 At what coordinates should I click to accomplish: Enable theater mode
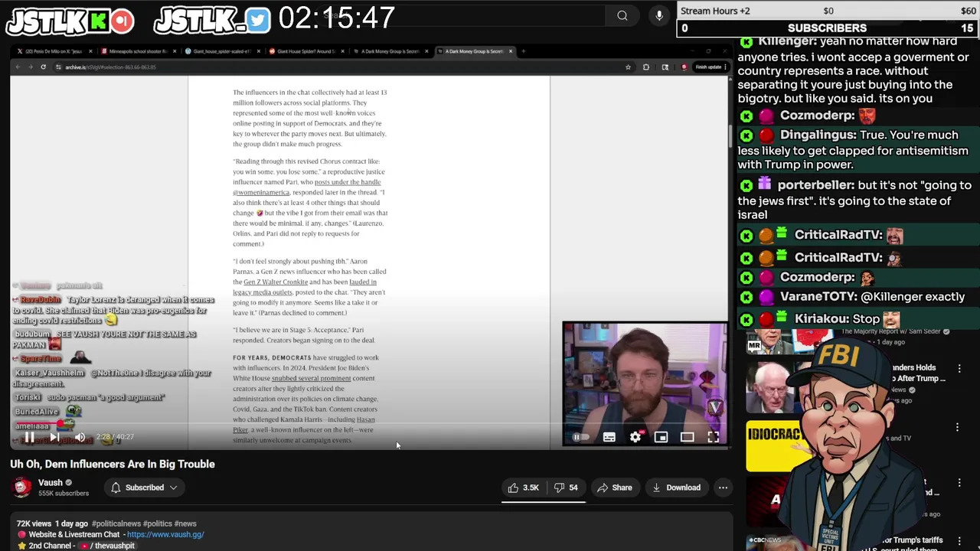688,437
